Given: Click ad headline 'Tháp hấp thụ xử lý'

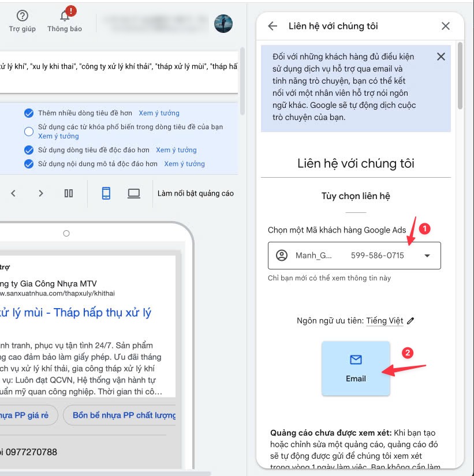Looking at the screenshot, I should pos(102,312).
